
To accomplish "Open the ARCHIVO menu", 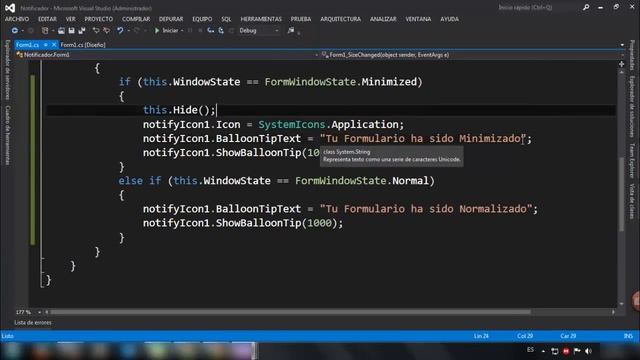I will [x=17, y=19].
